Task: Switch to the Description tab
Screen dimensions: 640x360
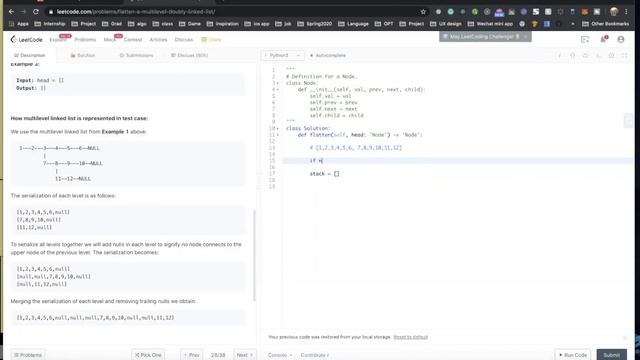Action: 29,56
